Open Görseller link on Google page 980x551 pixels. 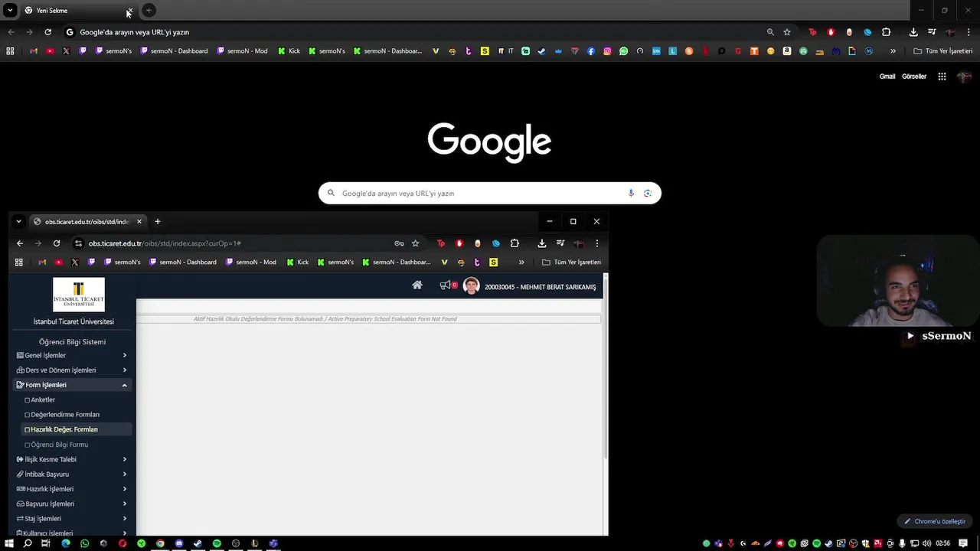click(914, 77)
